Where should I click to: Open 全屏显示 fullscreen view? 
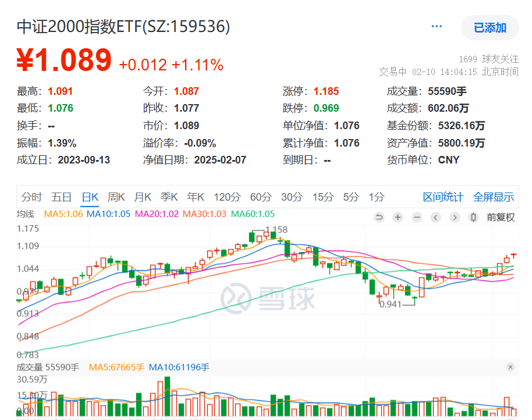tap(493, 197)
